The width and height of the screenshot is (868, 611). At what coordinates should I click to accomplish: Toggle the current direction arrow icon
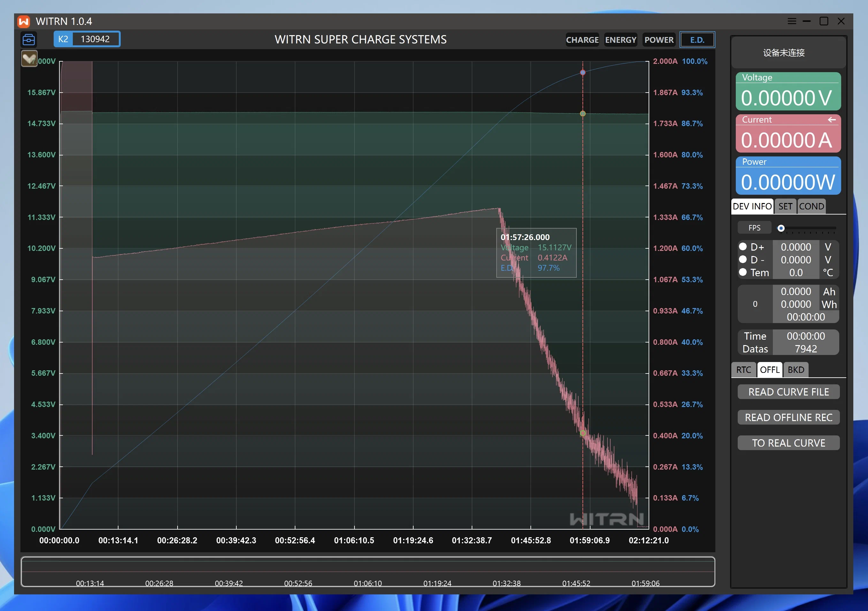click(832, 120)
